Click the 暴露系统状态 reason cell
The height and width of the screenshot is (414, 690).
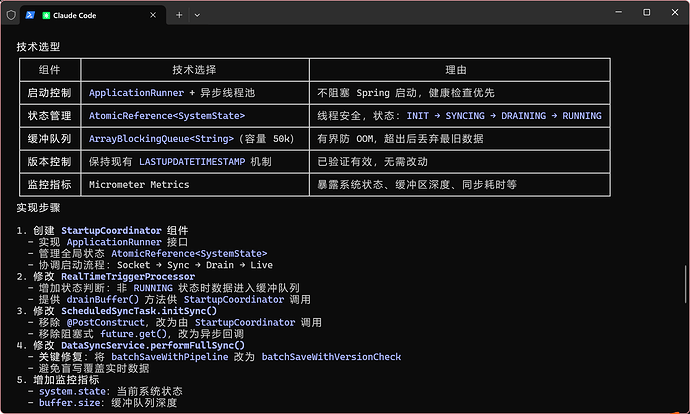[460, 184]
